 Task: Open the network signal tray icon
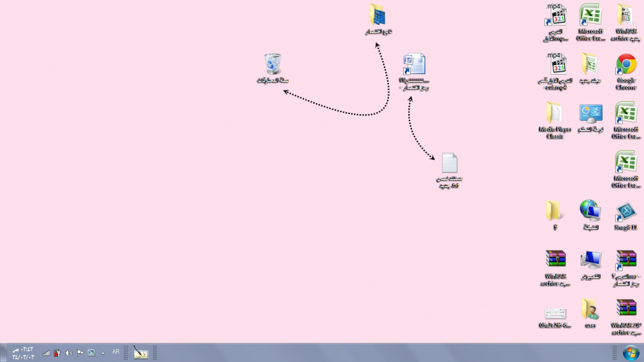click(46, 352)
